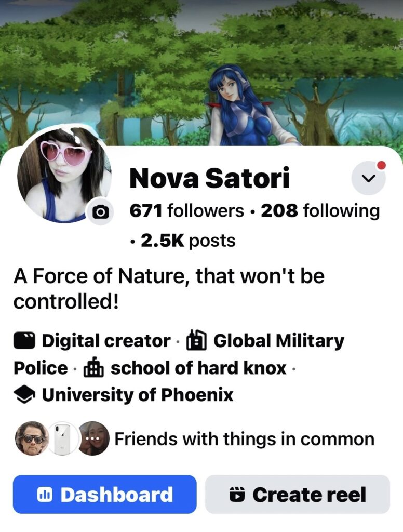403x532 pixels.
Task: Open Friends with things in common
Action: coord(245,438)
